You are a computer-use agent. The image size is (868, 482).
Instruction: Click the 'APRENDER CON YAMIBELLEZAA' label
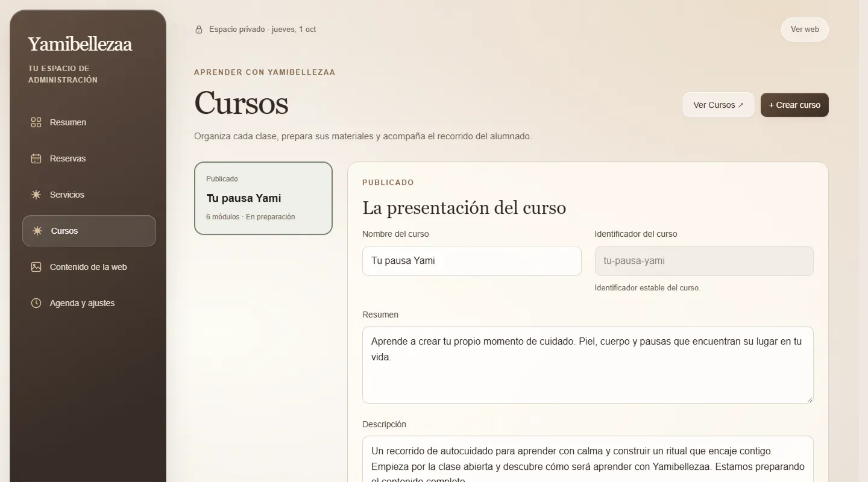coord(265,72)
